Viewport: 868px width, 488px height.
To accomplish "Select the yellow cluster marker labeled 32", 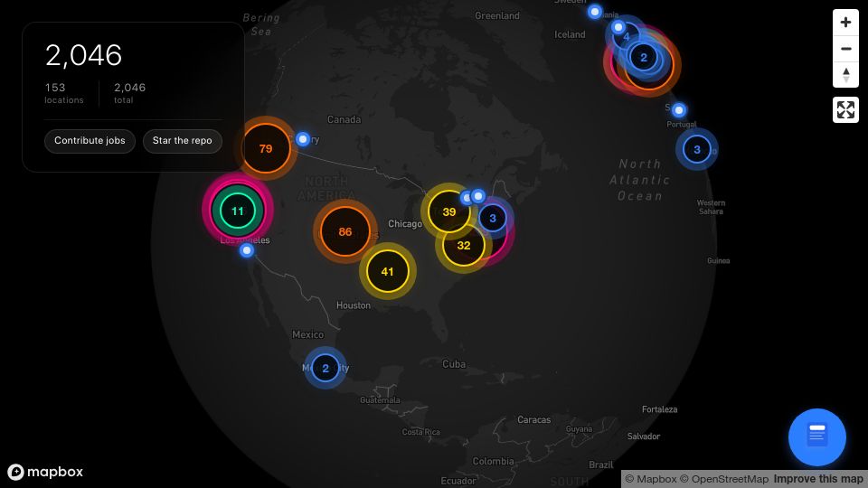I will (x=463, y=245).
